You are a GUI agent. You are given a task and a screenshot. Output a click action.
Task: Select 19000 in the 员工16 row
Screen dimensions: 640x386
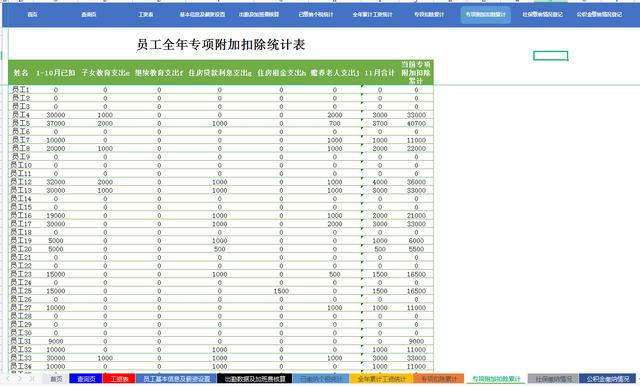click(x=56, y=215)
